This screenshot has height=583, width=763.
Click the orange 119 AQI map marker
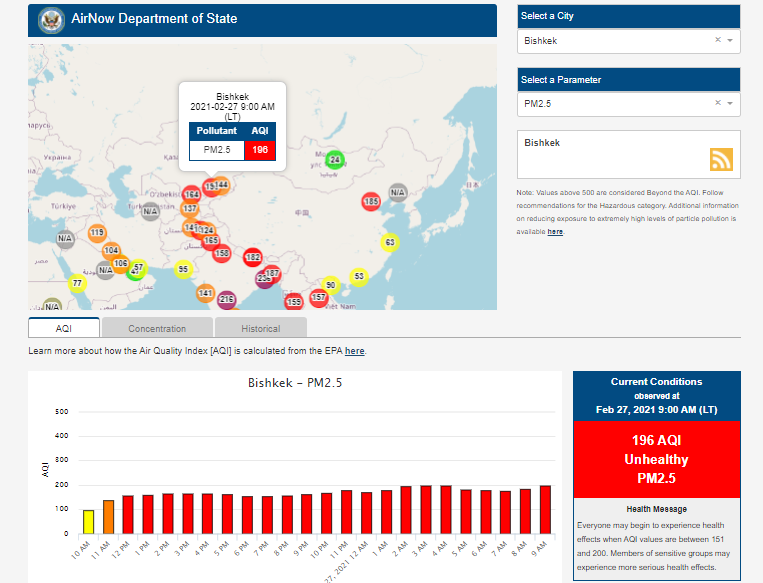(x=96, y=233)
